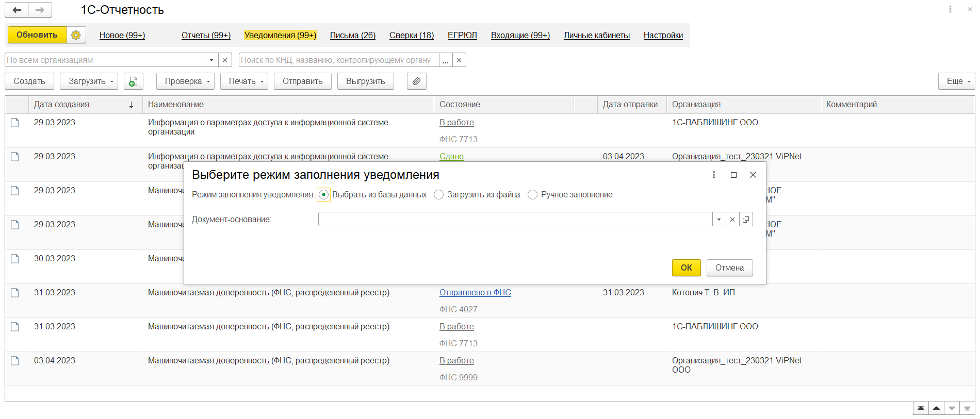This screenshot has width=980, height=419.
Task: Open the Отправлено в ФНС status link
Action: 475,293
